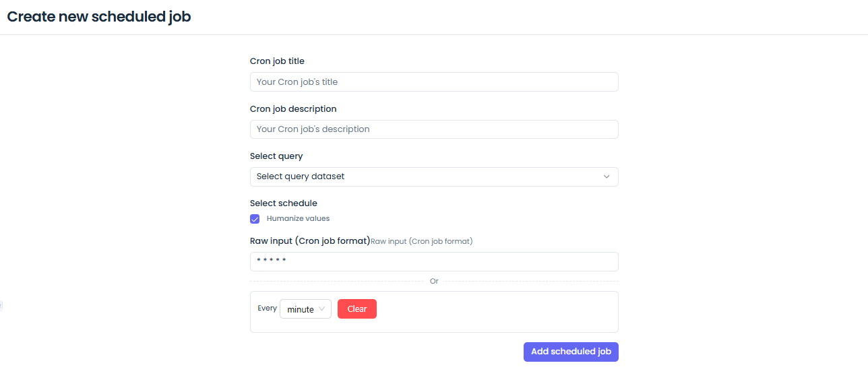Image resolution: width=868 pixels, height=388 pixels.
Task: Expand the minute interval dropdown
Action: point(305,309)
